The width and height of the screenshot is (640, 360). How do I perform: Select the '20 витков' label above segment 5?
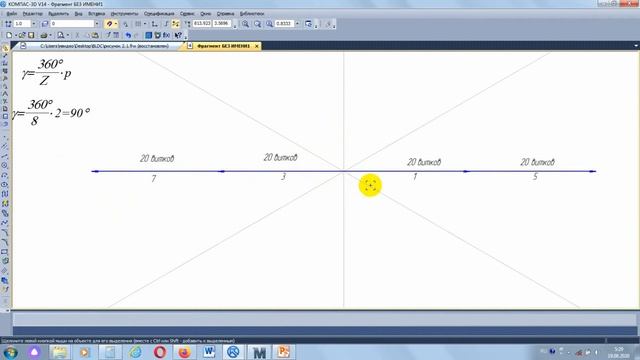point(537,162)
